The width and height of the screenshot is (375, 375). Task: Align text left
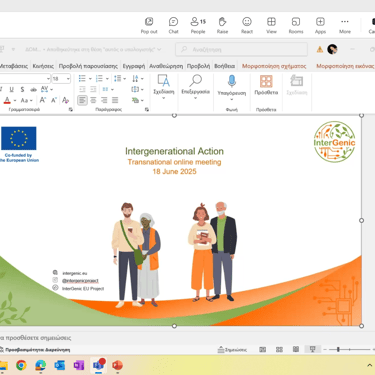pyautogui.click(x=82, y=100)
